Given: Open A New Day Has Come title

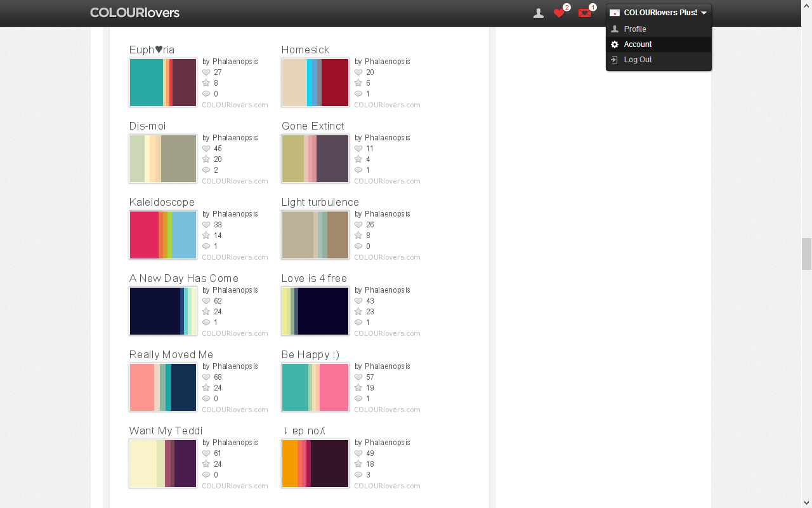Looking at the screenshot, I should [184, 278].
